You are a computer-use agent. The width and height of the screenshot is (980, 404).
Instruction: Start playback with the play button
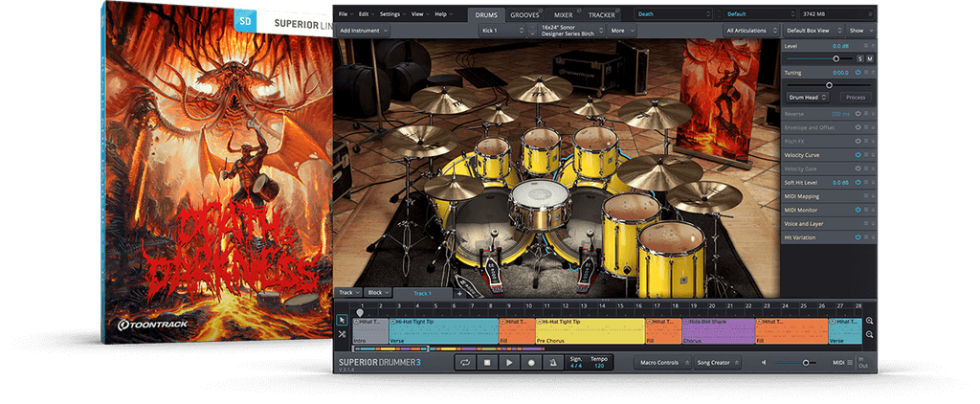(x=509, y=362)
